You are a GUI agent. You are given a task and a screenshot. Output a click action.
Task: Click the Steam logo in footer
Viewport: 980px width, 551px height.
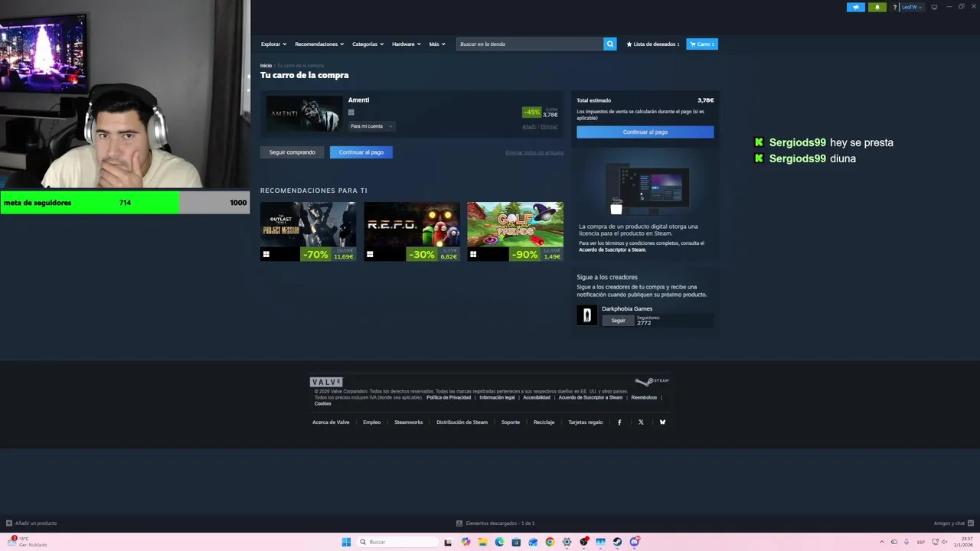point(652,381)
